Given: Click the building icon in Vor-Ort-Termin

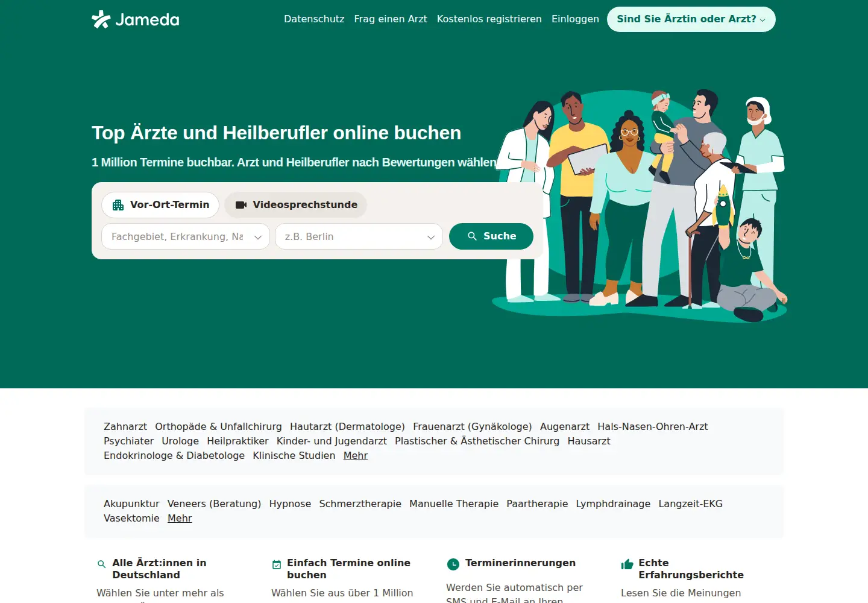Looking at the screenshot, I should click(x=118, y=205).
